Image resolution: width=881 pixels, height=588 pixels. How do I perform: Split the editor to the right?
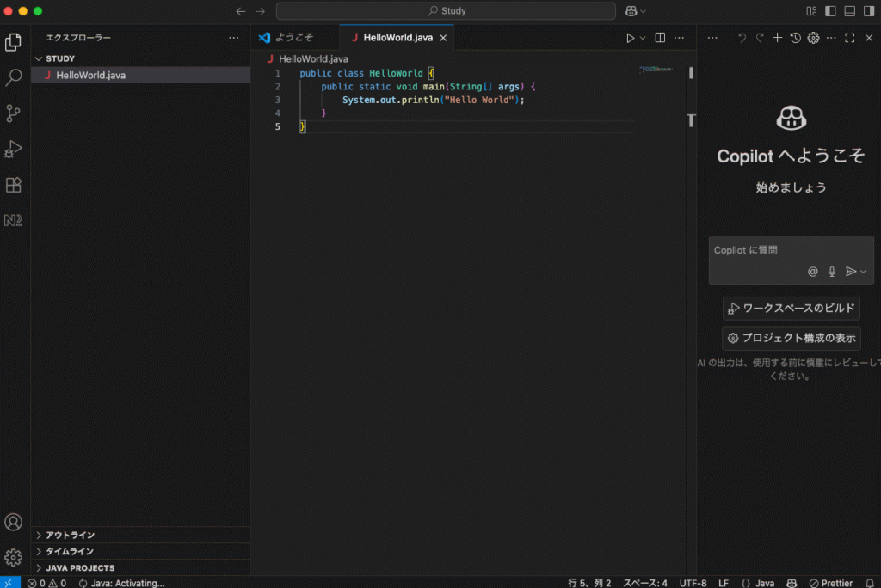pyautogui.click(x=660, y=38)
